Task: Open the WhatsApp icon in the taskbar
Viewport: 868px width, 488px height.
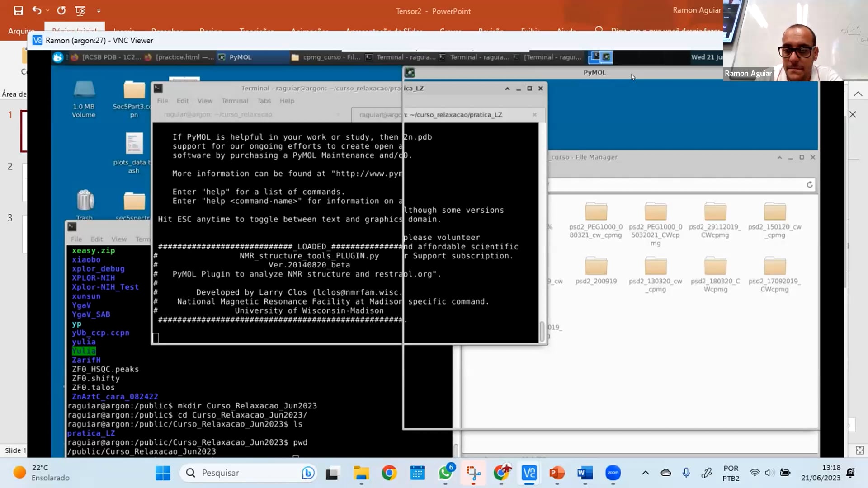Action: (x=445, y=473)
